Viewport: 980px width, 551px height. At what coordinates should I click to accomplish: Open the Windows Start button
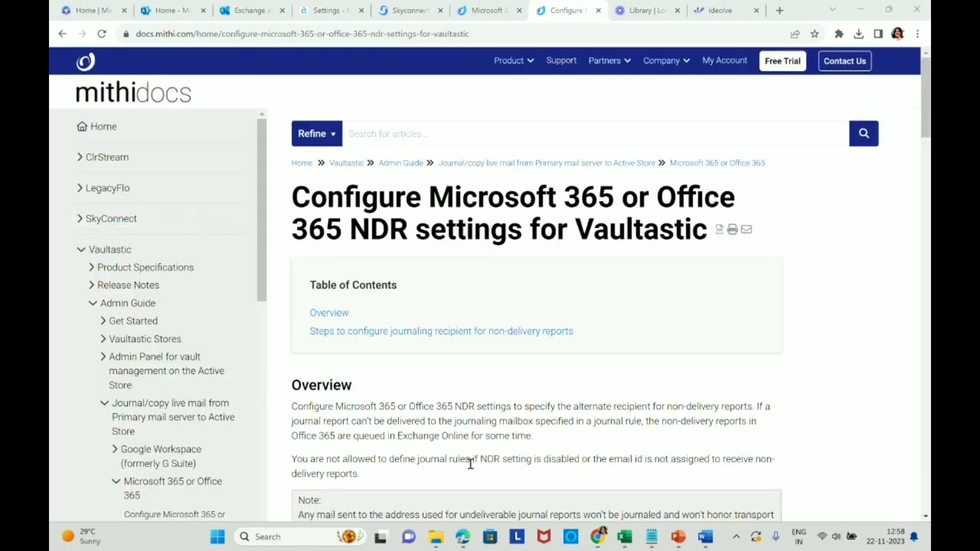point(217,536)
